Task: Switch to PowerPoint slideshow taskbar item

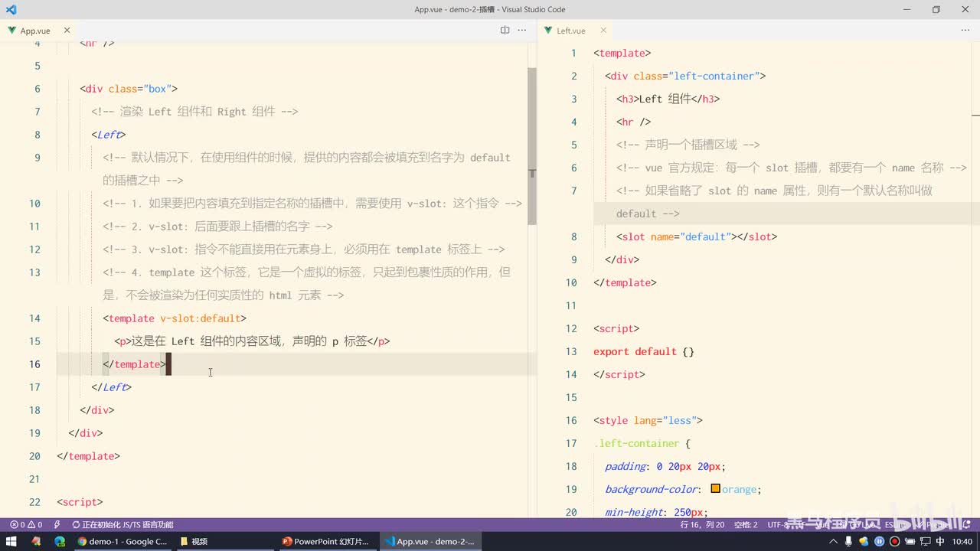Action: coord(326,541)
